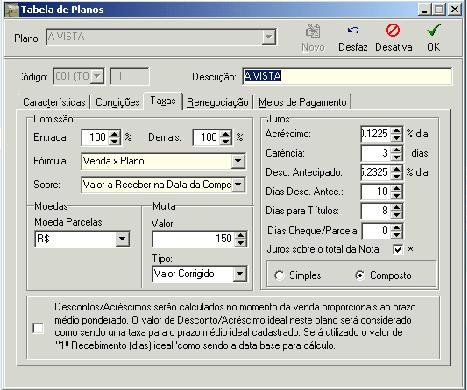The width and height of the screenshot is (467, 390).
Task: Decrease the Comissão Demais percentage
Action: coord(226,141)
